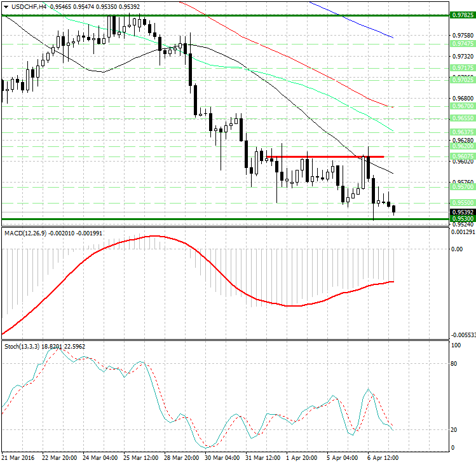Image resolution: width=476 pixels, height=465 pixels.
Task: Click the MACD 0.00 scale label
Action: [x=457, y=249]
